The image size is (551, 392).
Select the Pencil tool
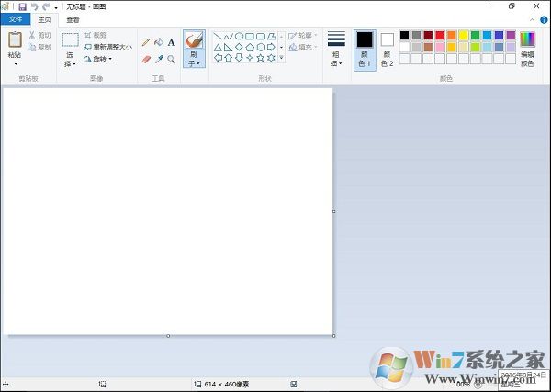(146, 42)
